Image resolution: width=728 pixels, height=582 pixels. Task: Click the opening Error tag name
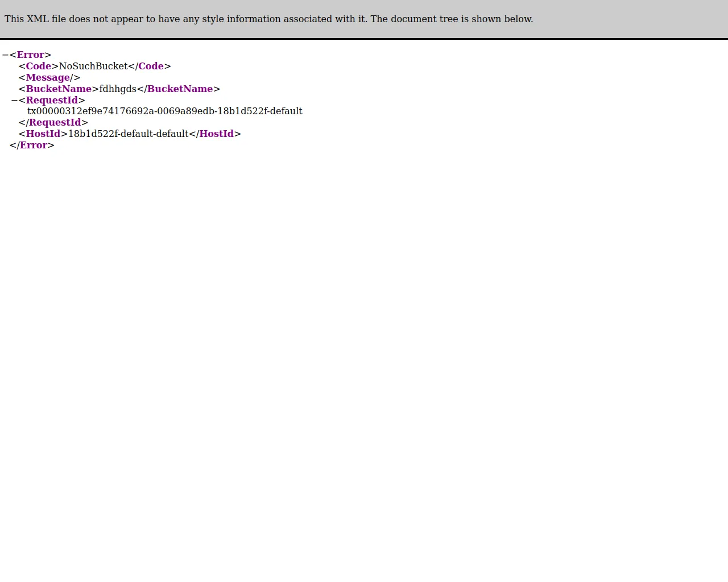point(30,55)
